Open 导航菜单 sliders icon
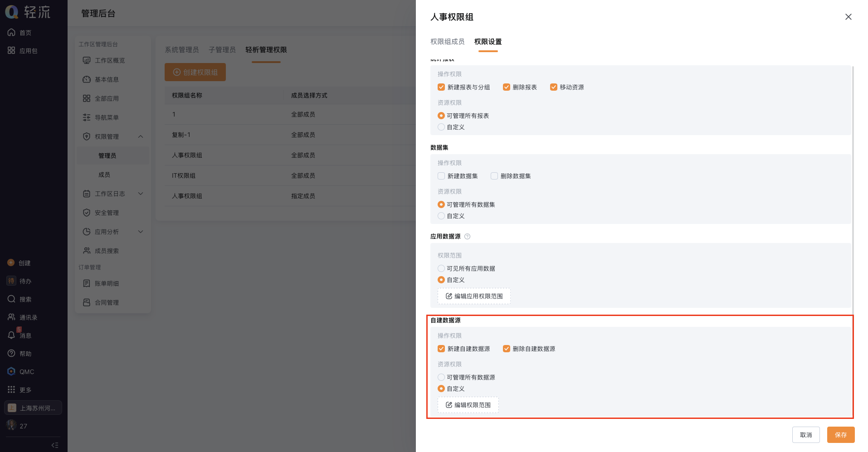The width and height of the screenshot is (868, 452). pos(87,117)
